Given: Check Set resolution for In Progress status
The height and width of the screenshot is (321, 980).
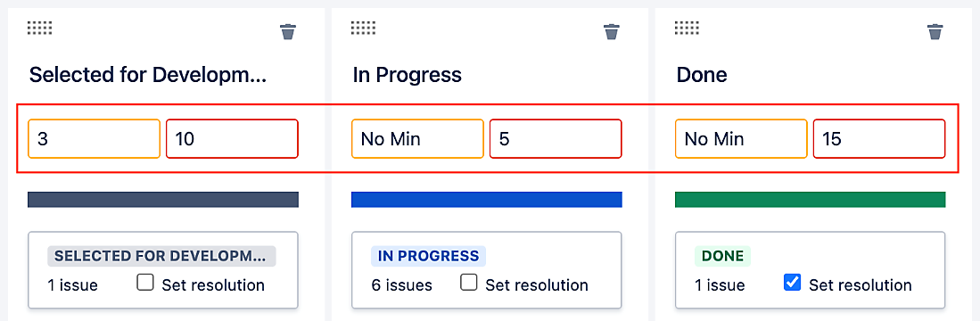Looking at the screenshot, I should point(469,284).
